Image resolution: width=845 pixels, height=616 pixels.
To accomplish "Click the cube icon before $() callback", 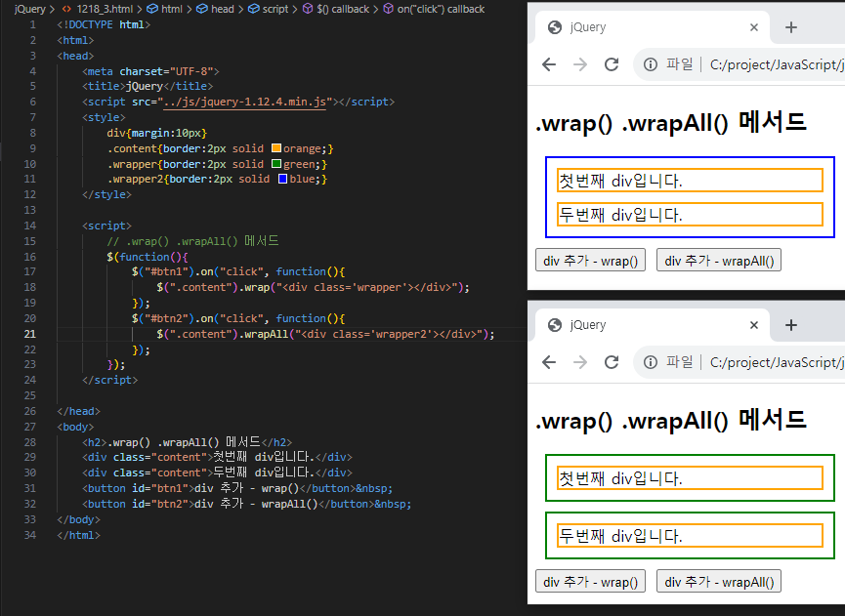I will [x=308, y=9].
